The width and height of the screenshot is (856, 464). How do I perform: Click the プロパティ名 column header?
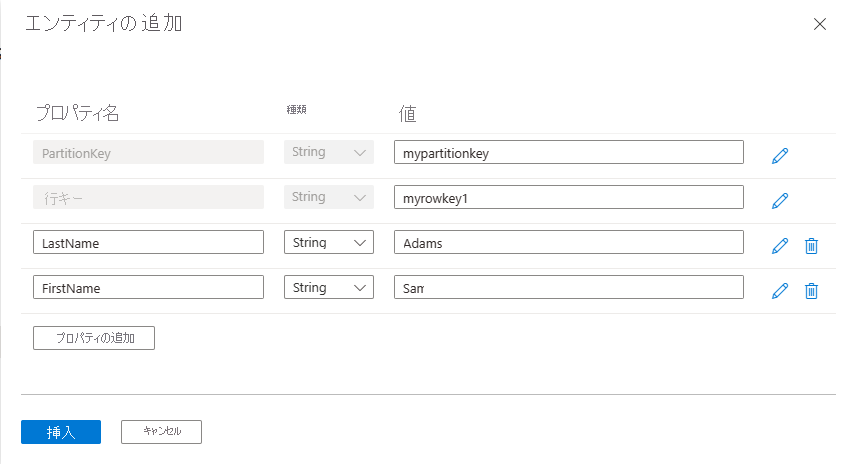coord(77,112)
